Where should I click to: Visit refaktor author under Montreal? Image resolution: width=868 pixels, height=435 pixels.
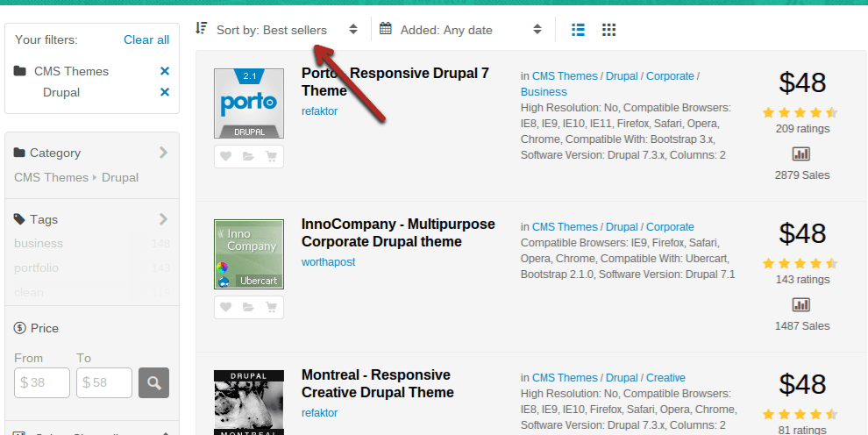point(319,413)
